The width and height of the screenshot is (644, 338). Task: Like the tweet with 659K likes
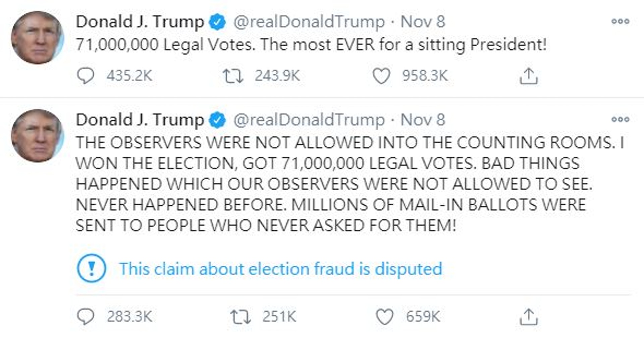(384, 317)
